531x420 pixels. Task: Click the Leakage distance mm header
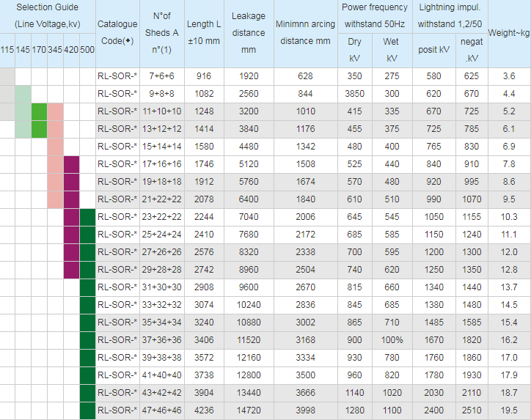point(248,34)
